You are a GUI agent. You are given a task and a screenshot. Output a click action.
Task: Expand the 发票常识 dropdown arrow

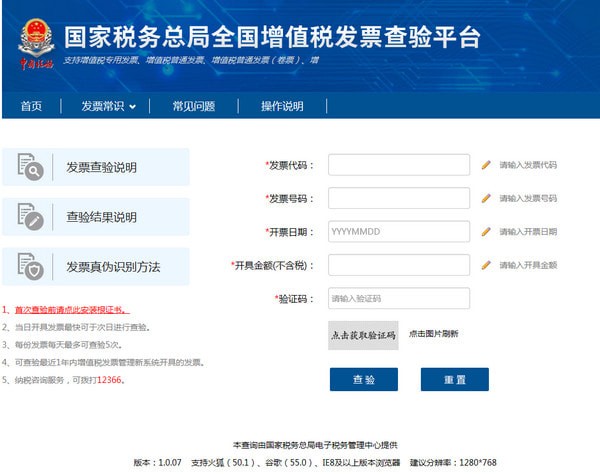pos(132,107)
